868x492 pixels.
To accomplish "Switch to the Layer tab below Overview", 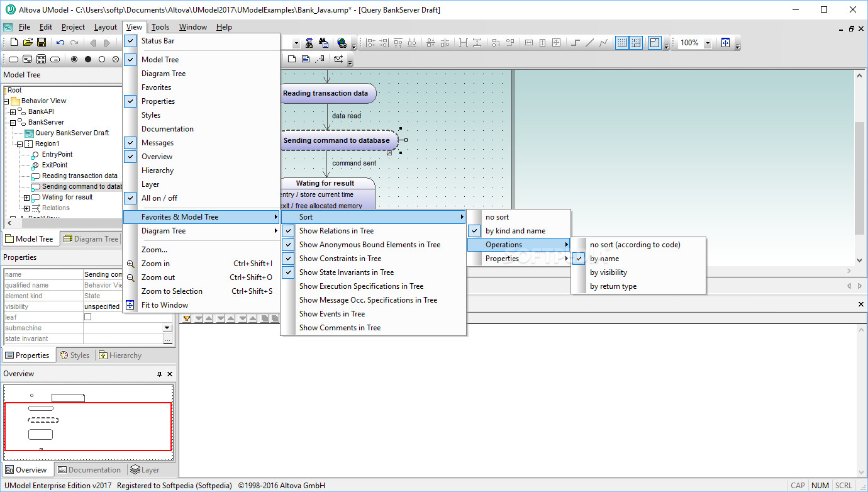I will (x=145, y=470).
